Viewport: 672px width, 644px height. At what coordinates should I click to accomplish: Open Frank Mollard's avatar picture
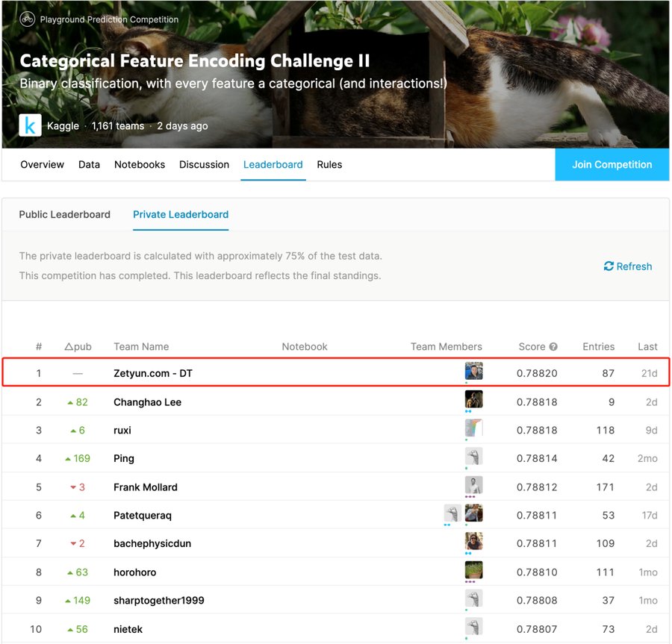click(x=473, y=484)
